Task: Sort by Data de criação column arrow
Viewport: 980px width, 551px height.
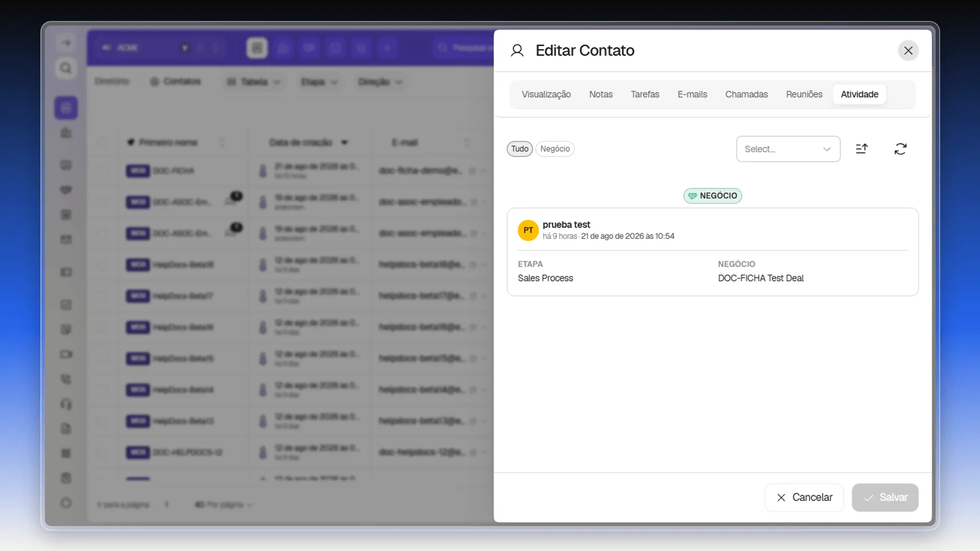Action: (345, 142)
